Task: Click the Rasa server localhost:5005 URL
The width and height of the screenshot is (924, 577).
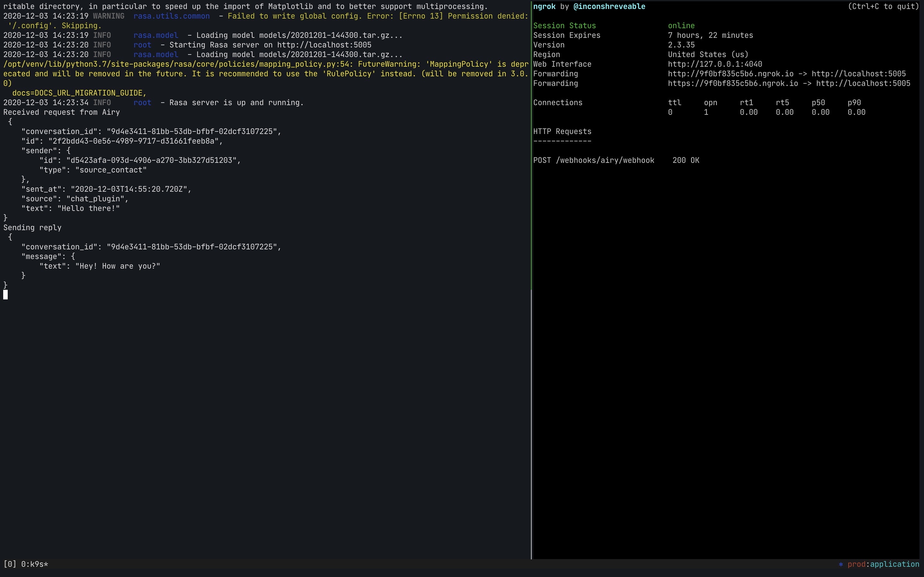Action: tap(324, 45)
